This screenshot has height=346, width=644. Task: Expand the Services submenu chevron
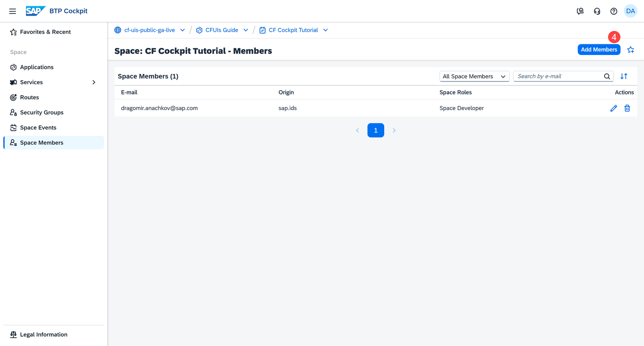pyautogui.click(x=94, y=82)
